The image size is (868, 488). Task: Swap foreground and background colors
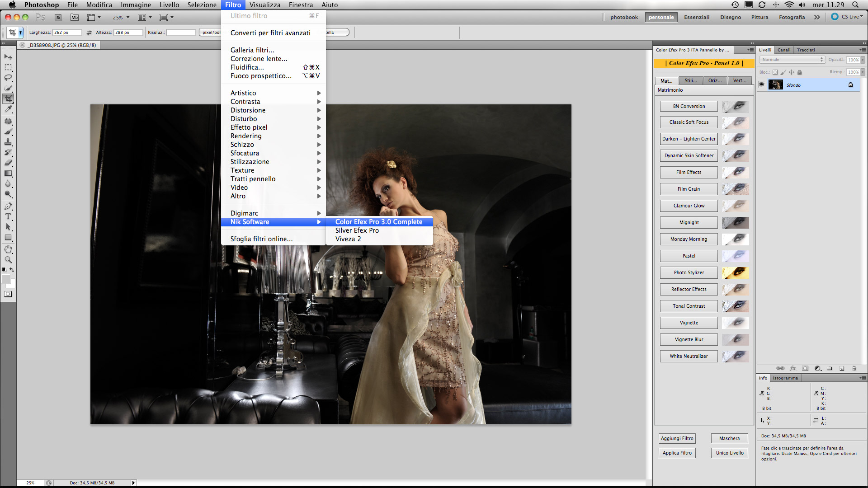coord(12,270)
